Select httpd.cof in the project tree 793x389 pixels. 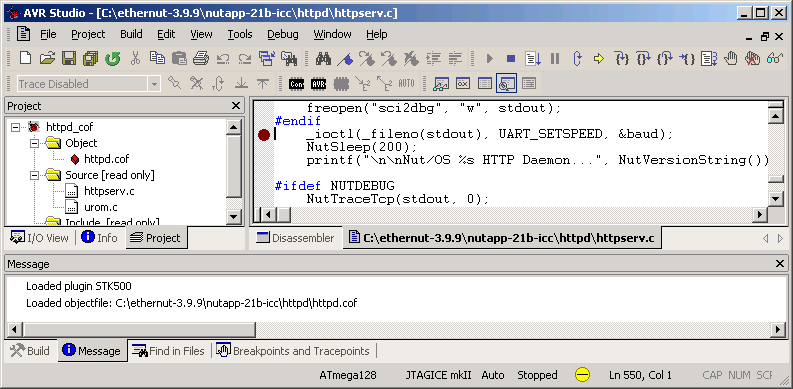107,159
